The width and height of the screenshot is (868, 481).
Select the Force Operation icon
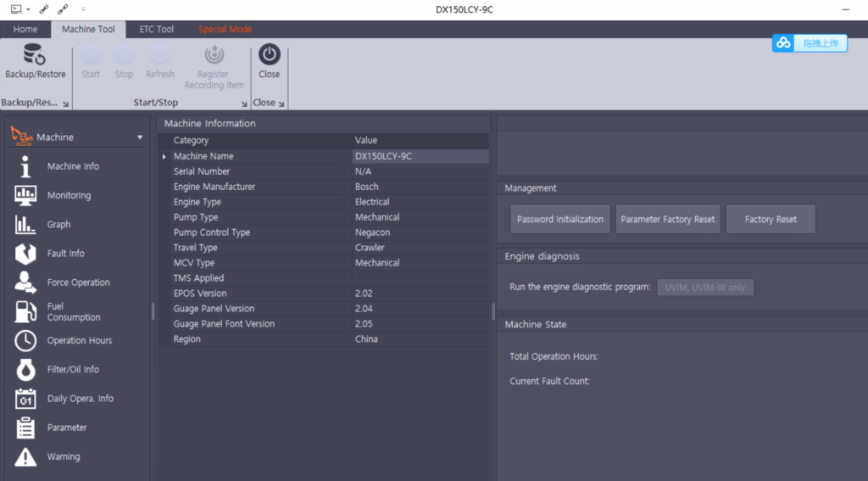coord(26,282)
